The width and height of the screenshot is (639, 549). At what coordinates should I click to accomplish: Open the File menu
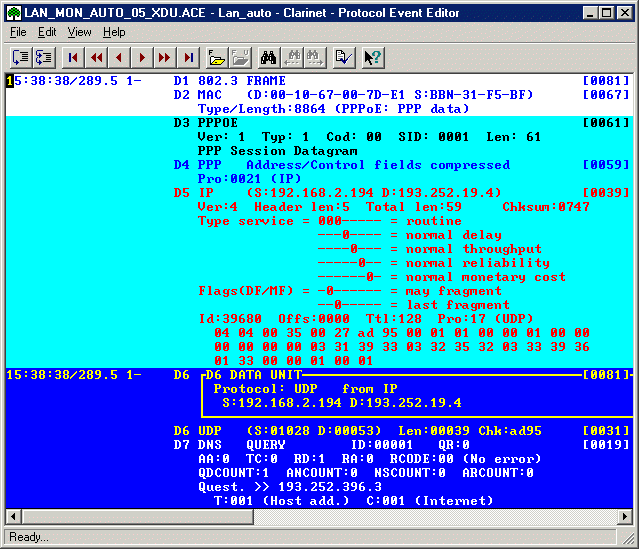18,32
